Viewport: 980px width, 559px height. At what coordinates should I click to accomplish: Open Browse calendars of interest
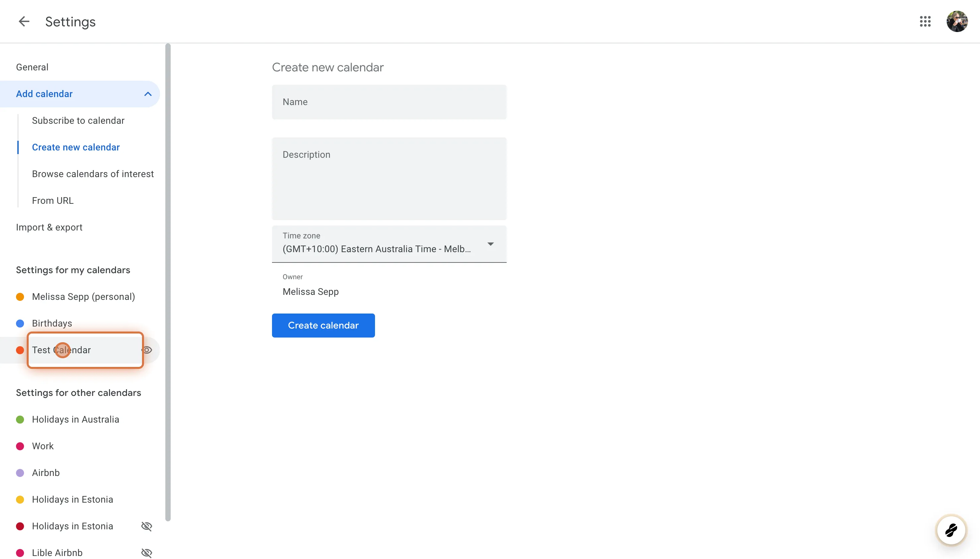[93, 174]
